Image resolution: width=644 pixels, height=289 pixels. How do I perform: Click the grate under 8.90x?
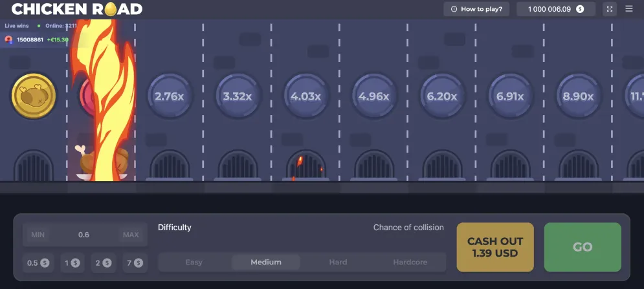pyautogui.click(x=578, y=166)
